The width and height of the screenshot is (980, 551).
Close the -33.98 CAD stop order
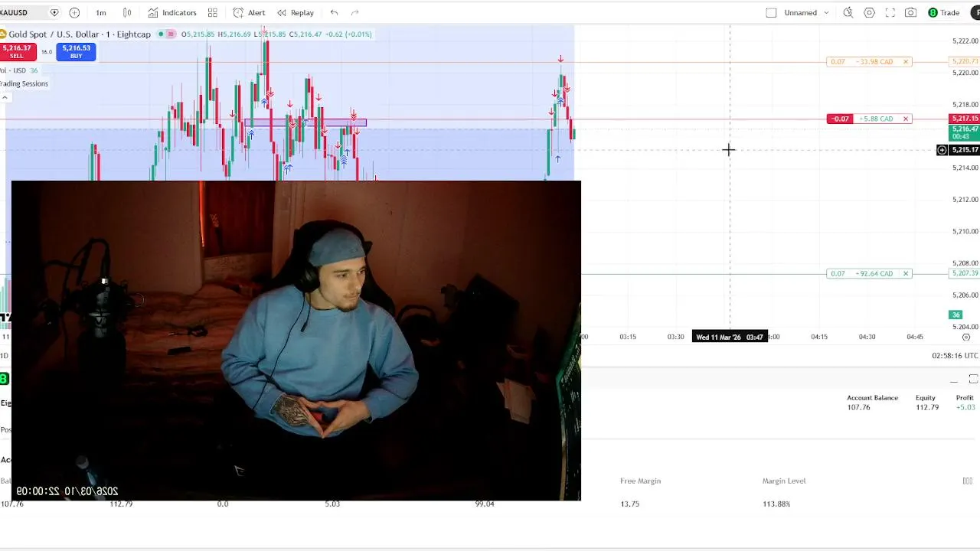906,61
